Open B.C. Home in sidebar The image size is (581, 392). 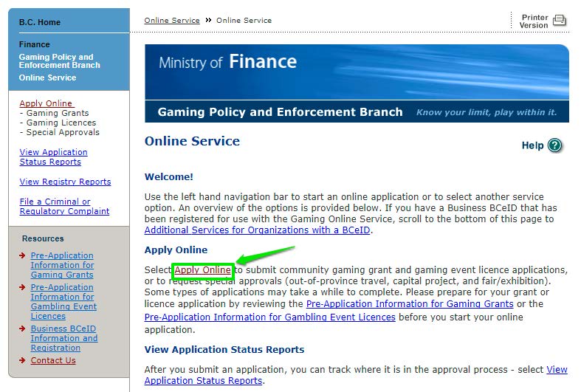tap(40, 22)
